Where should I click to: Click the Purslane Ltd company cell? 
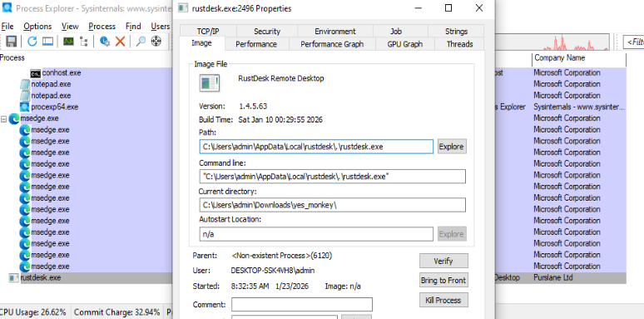(552, 278)
